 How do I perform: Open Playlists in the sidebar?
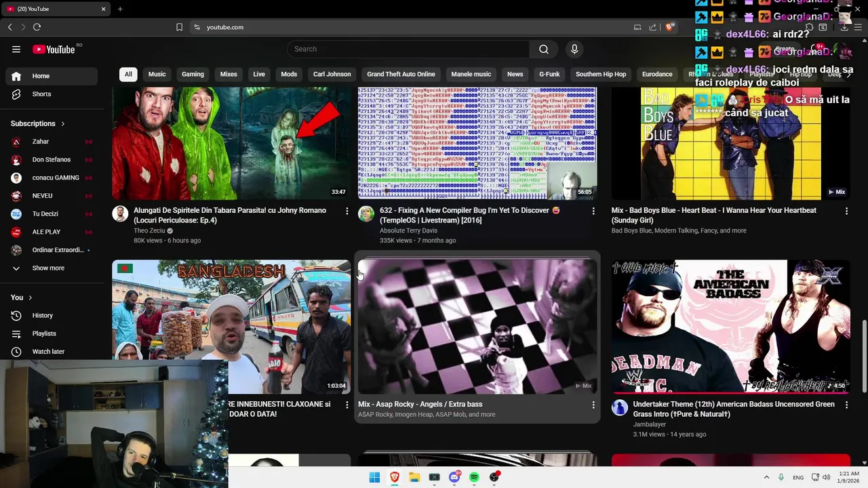tap(51, 333)
